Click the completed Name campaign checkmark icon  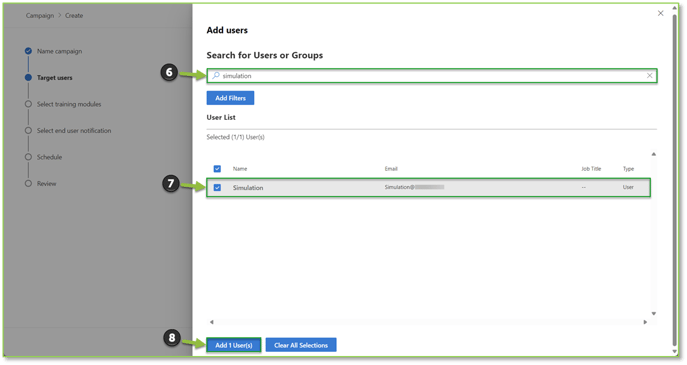point(28,51)
